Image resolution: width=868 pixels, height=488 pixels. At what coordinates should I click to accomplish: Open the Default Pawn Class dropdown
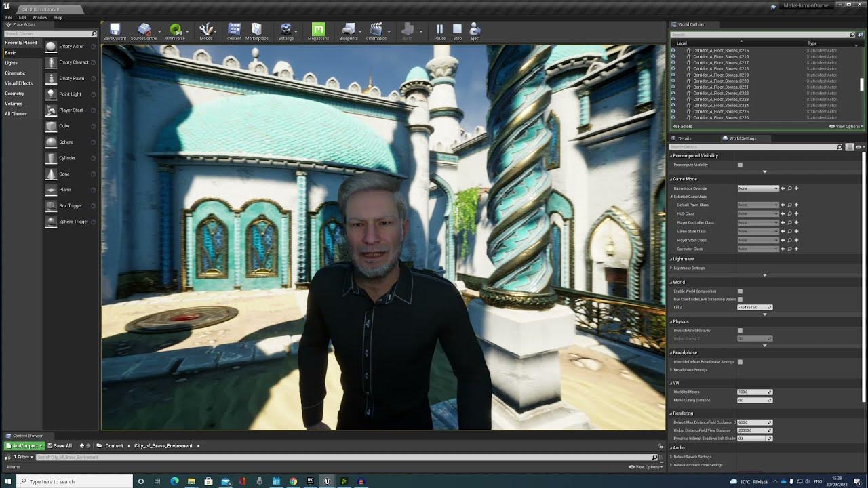[x=758, y=205]
